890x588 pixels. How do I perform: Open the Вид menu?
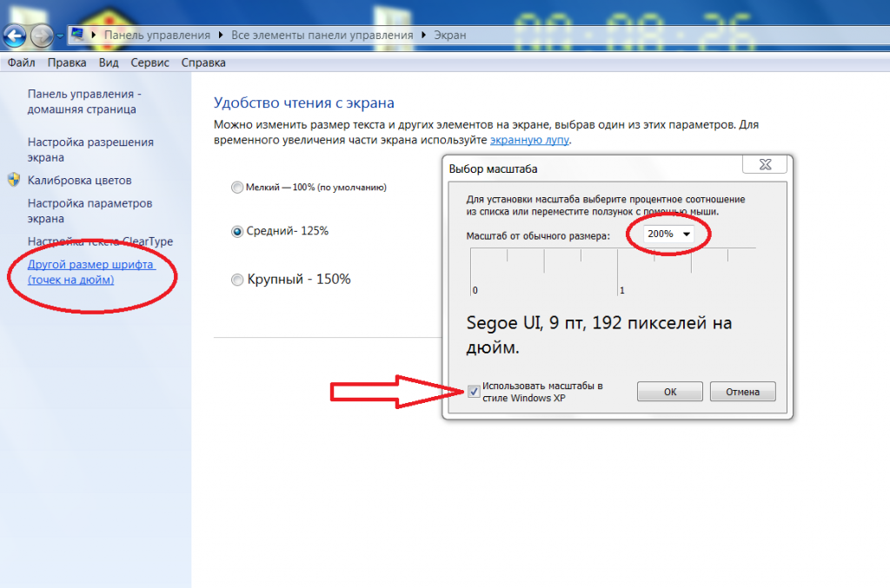tap(109, 63)
